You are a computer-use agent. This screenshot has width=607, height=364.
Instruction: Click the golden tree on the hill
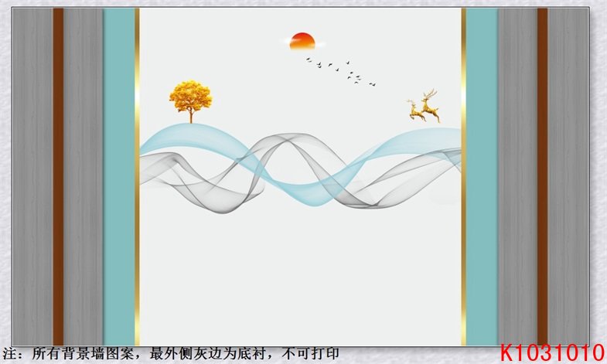(190, 102)
